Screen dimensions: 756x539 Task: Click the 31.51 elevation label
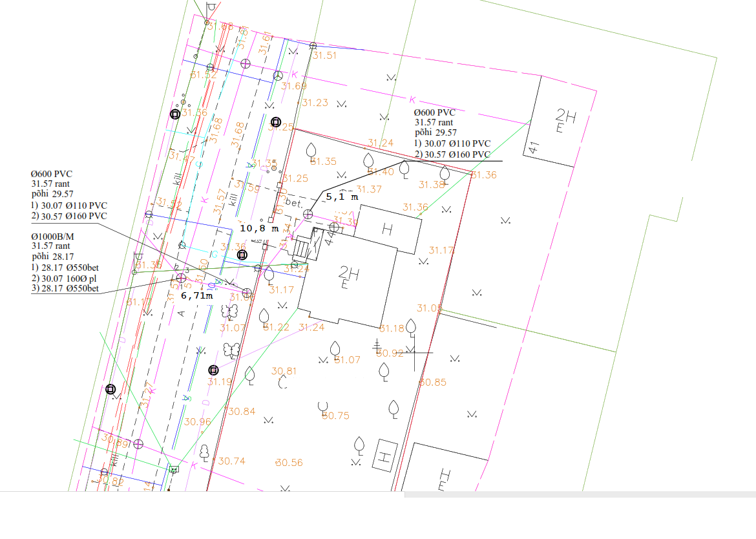(x=324, y=56)
